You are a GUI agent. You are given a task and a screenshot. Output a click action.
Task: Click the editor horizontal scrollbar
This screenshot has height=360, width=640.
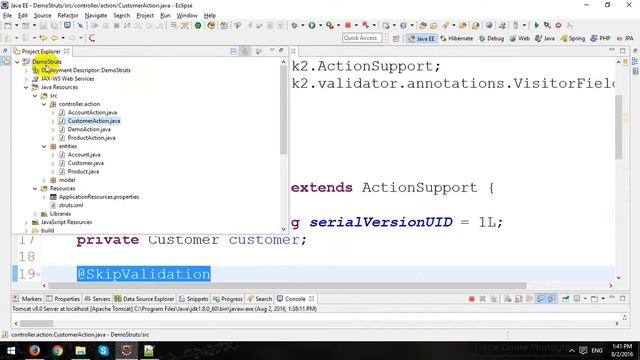(x=288, y=286)
